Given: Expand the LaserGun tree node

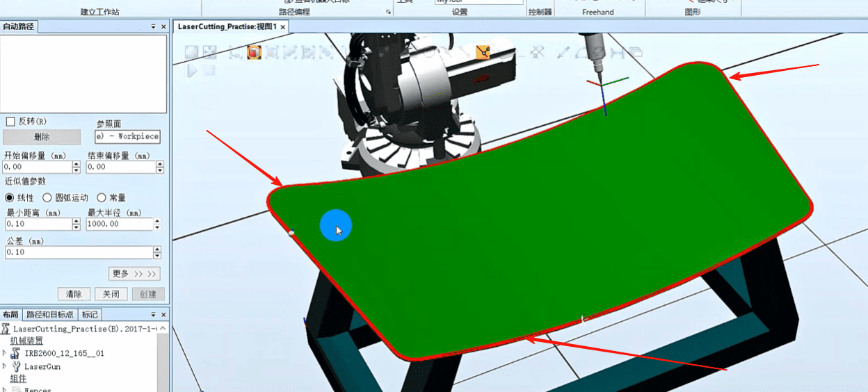Looking at the screenshot, I should pyautogui.click(x=4, y=366).
